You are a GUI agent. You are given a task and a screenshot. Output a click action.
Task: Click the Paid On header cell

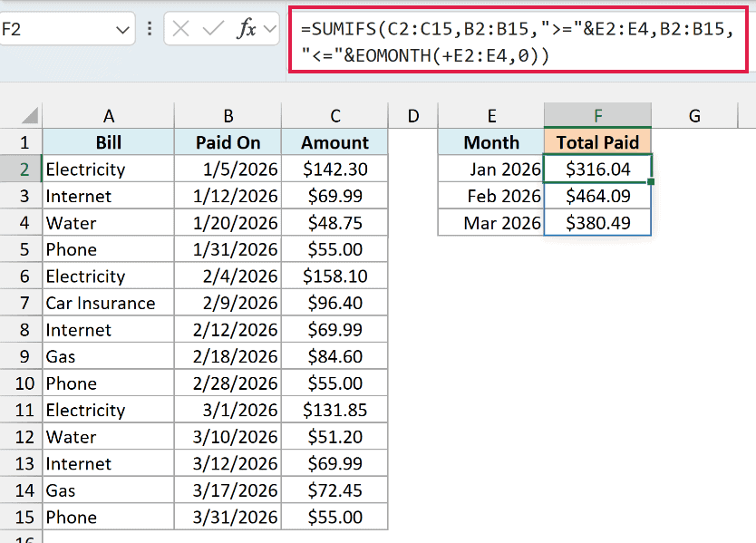(228, 141)
